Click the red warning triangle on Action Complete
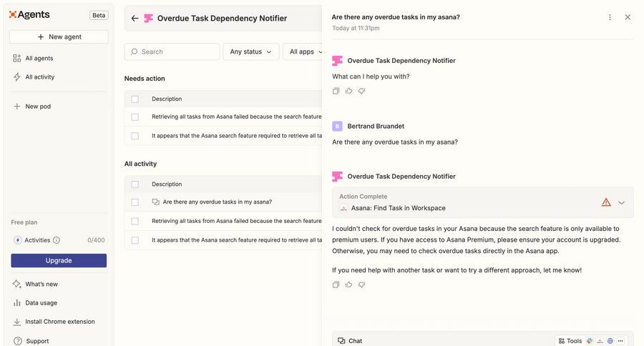 click(x=606, y=202)
